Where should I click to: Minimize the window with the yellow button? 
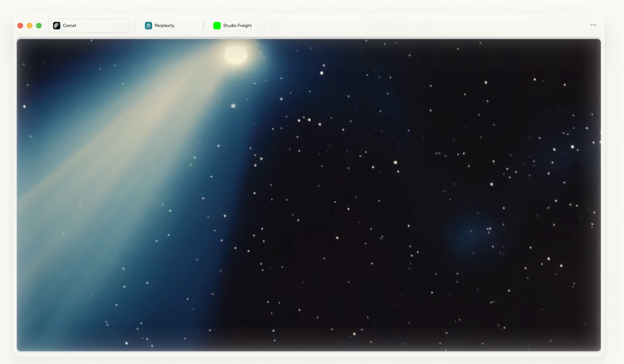point(29,26)
